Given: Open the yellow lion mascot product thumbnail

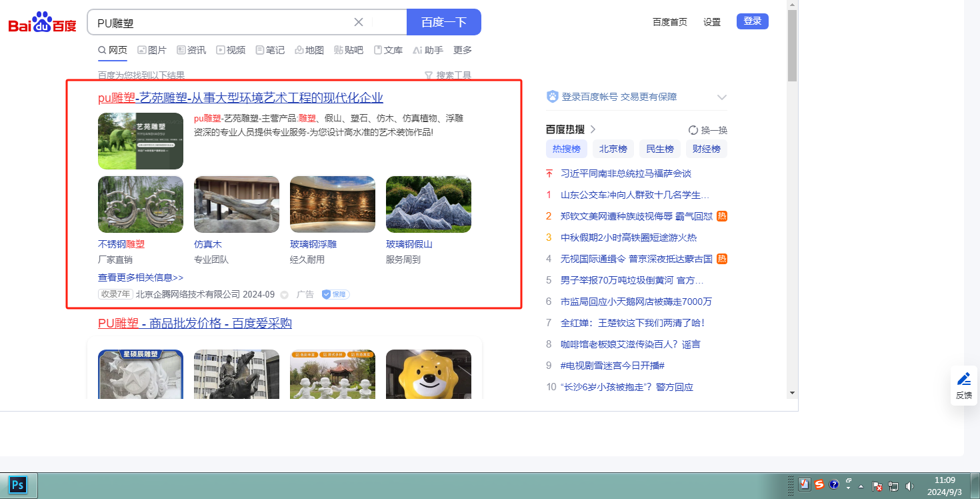Looking at the screenshot, I should [429, 374].
